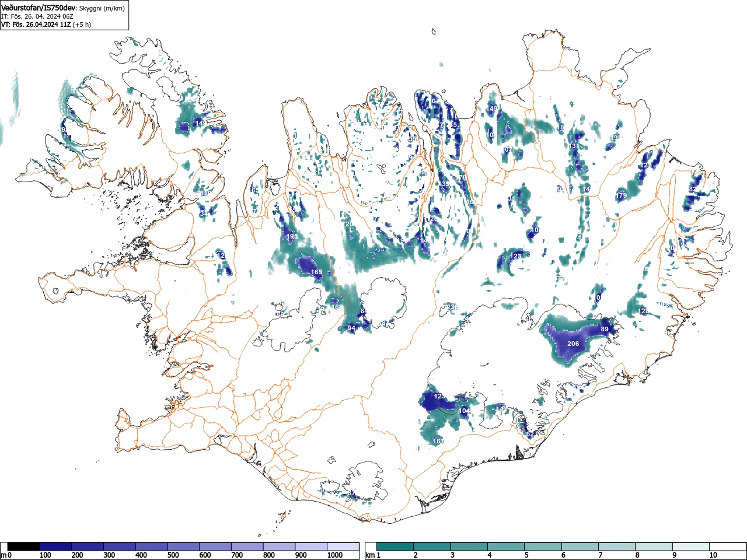Screen dimensions: 747x560
Task: Pick the 8–9 km pale teal legend swatch
Action: tap(655, 547)
